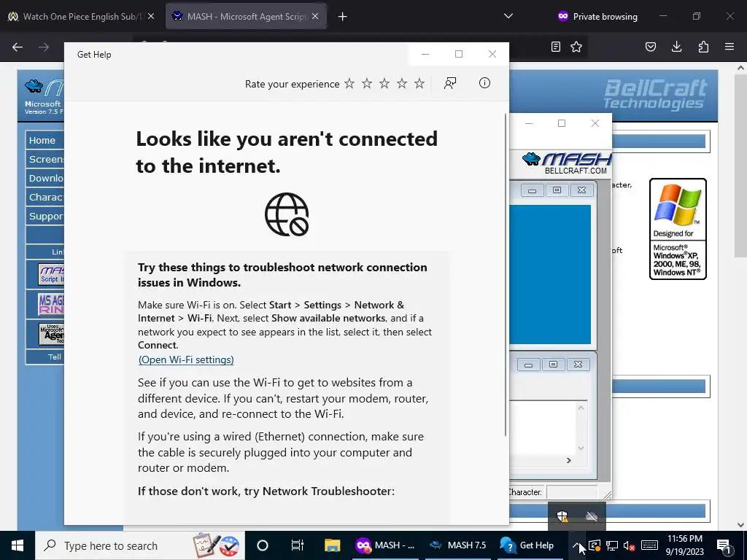Viewport: 747px width, 560px height.
Task: Open reader view icon in Firefox toolbar
Action: [x=555, y=47]
